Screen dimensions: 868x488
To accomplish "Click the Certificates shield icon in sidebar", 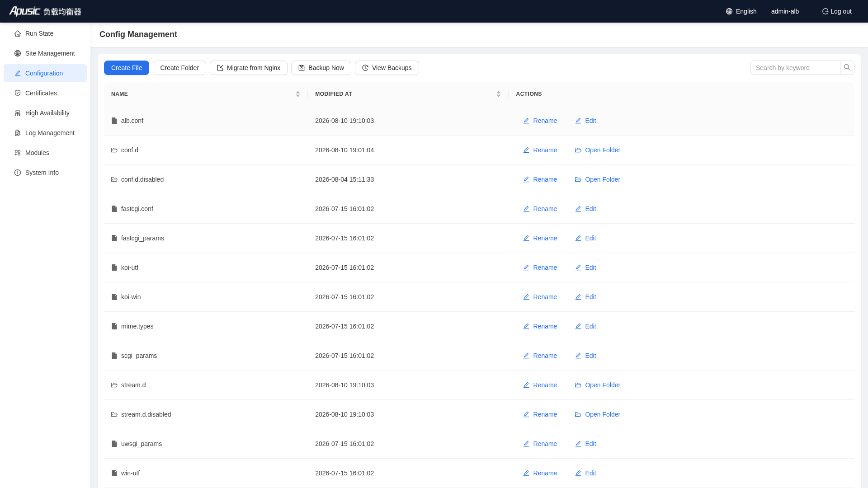I will click(18, 93).
